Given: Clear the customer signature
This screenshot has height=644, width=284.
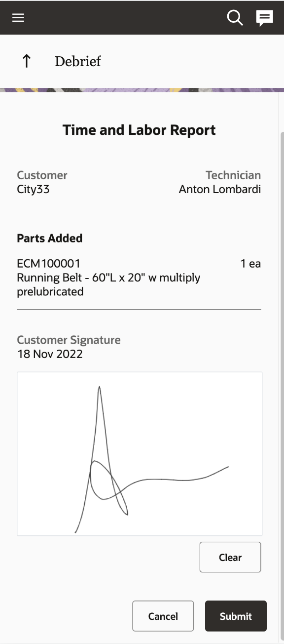Looking at the screenshot, I should click(x=230, y=557).
